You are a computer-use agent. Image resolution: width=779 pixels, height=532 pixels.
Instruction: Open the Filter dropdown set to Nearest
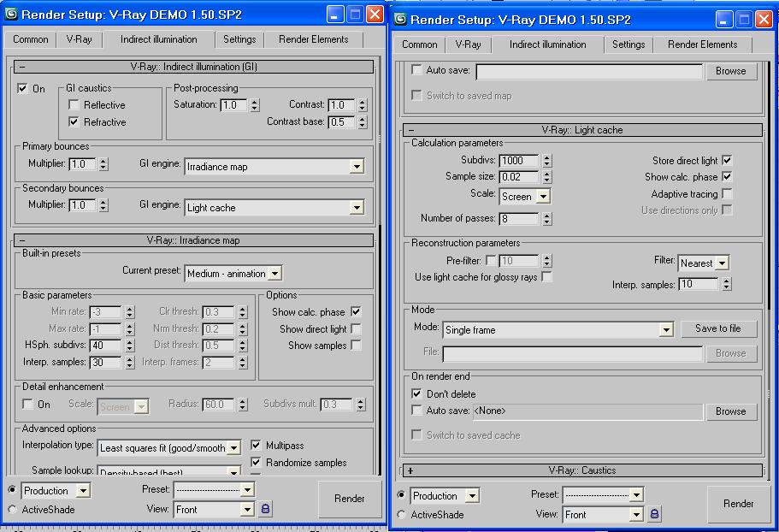[722, 263]
